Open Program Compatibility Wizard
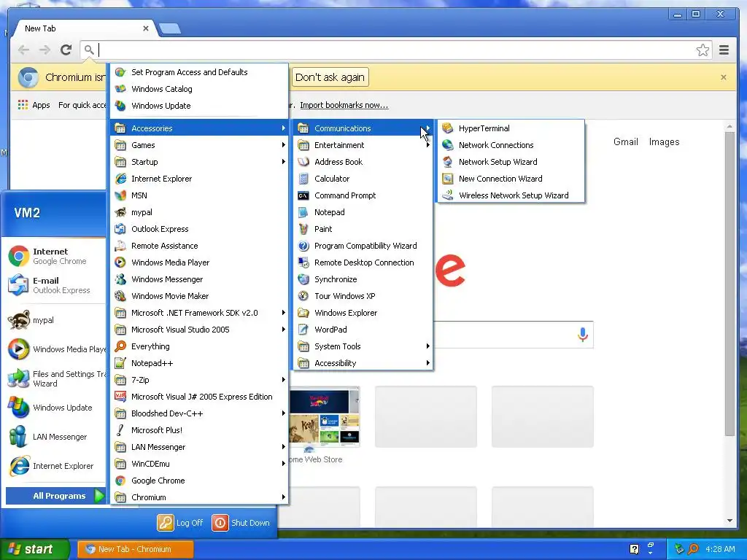This screenshot has width=747, height=560. click(363, 246)
